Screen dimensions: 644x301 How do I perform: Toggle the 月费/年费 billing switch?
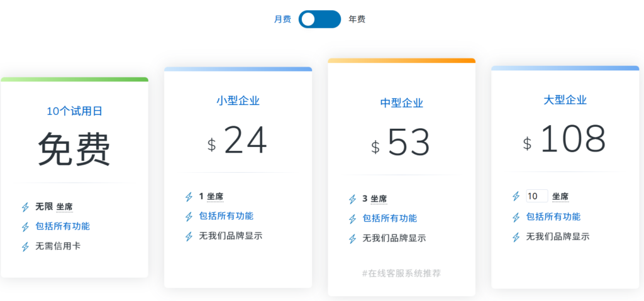319,19
